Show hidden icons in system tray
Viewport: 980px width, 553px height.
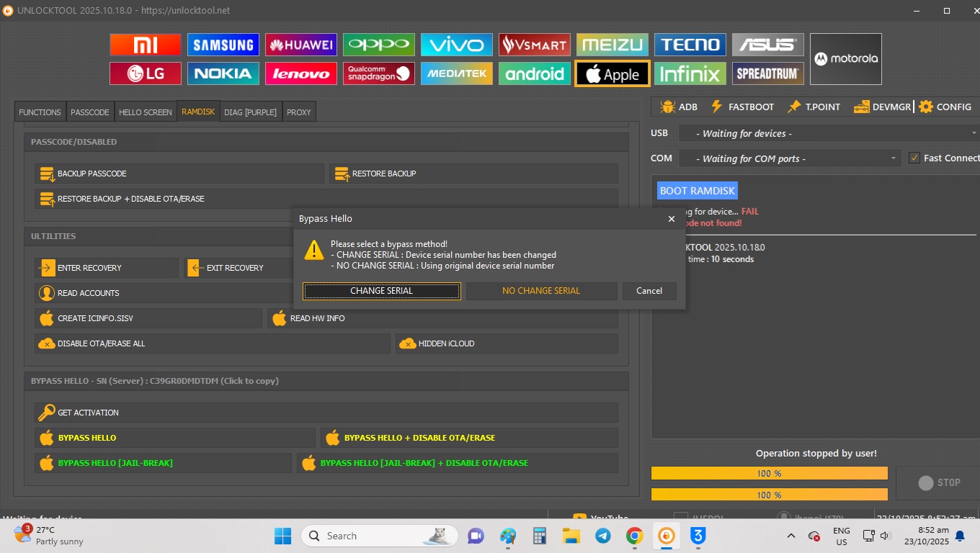[790, 536]
